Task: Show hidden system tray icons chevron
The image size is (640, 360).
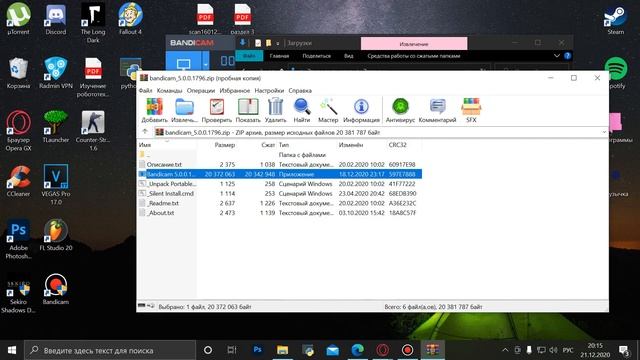Action: (505, 350)
